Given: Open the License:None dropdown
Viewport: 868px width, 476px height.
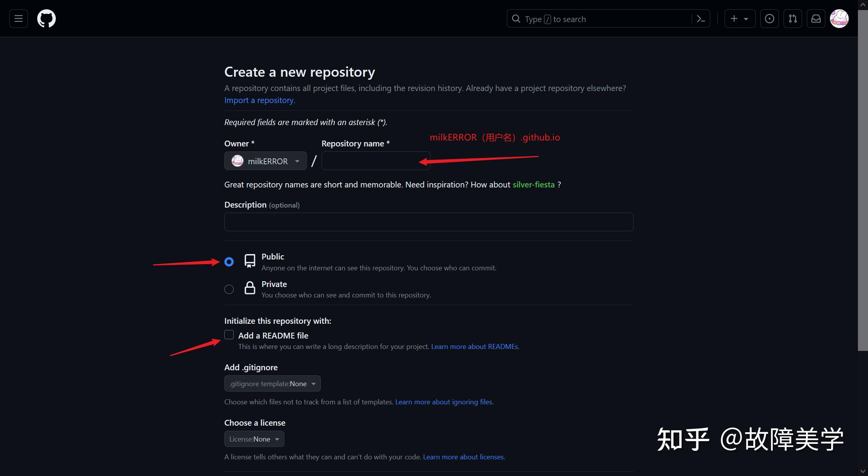Looking at the screenshot, I should (254, 439).
